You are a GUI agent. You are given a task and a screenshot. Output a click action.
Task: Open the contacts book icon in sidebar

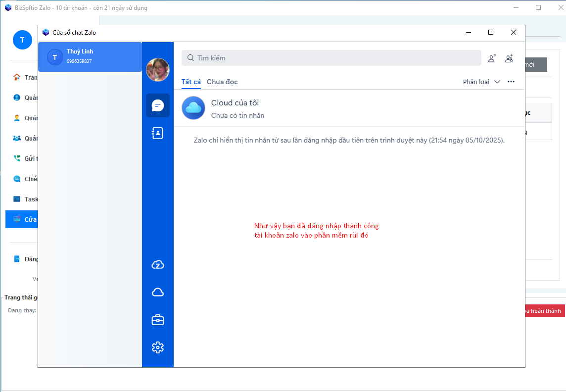pyautogui.click(x=158, y=133)
